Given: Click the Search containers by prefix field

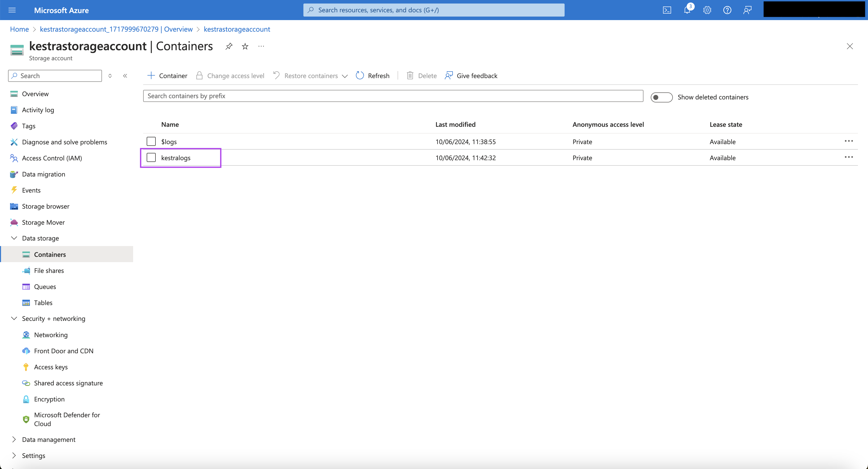Looking at the screenshot, I should [393, 96].
